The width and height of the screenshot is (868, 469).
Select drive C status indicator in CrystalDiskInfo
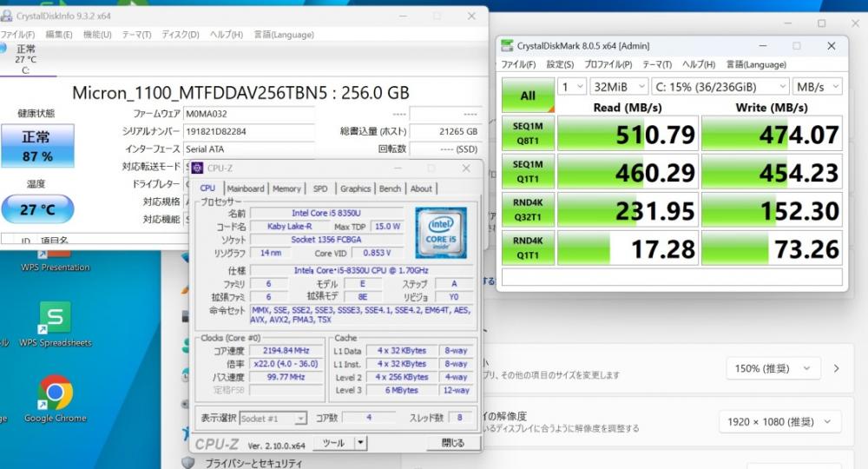pos(25,59)
